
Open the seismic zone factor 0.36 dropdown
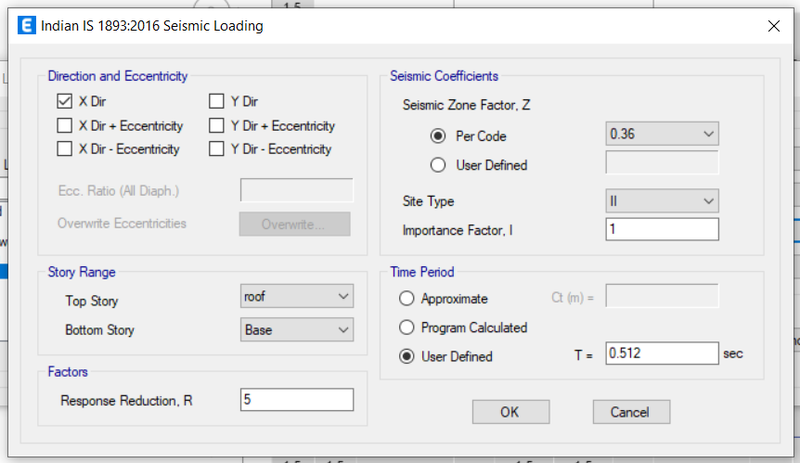pyautogui.click(x=662, y=134)
